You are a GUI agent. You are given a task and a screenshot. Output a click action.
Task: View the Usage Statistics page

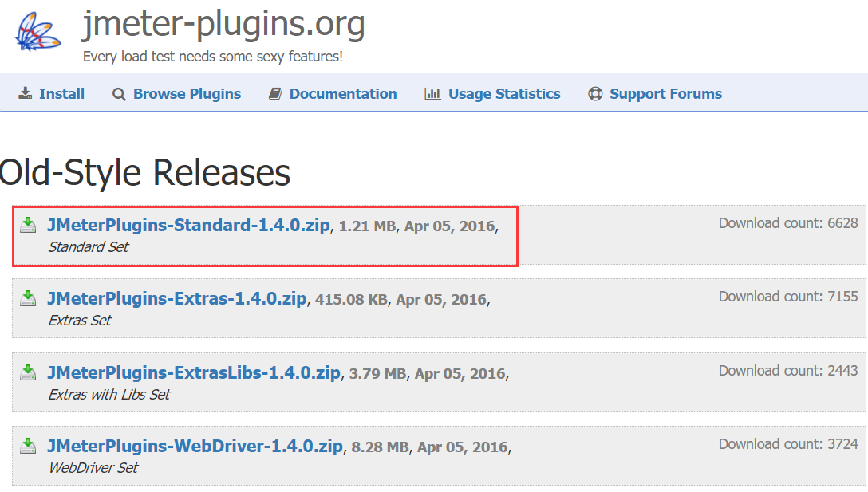tap(504, 94)
